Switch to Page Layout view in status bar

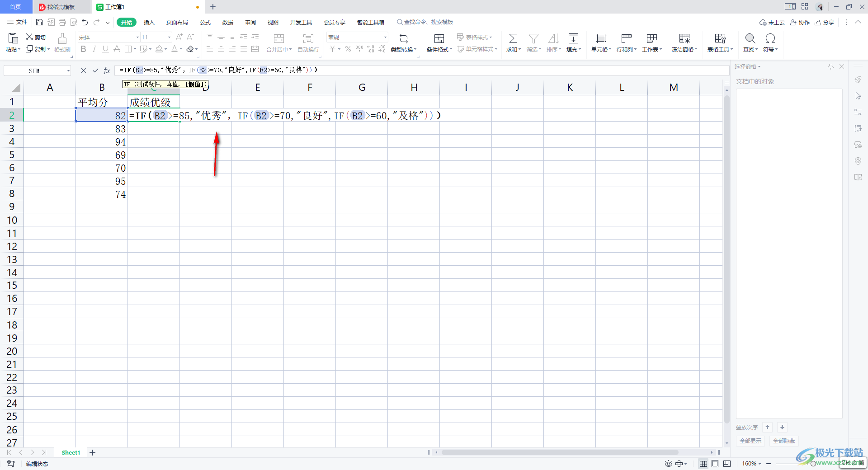point(715,464)
